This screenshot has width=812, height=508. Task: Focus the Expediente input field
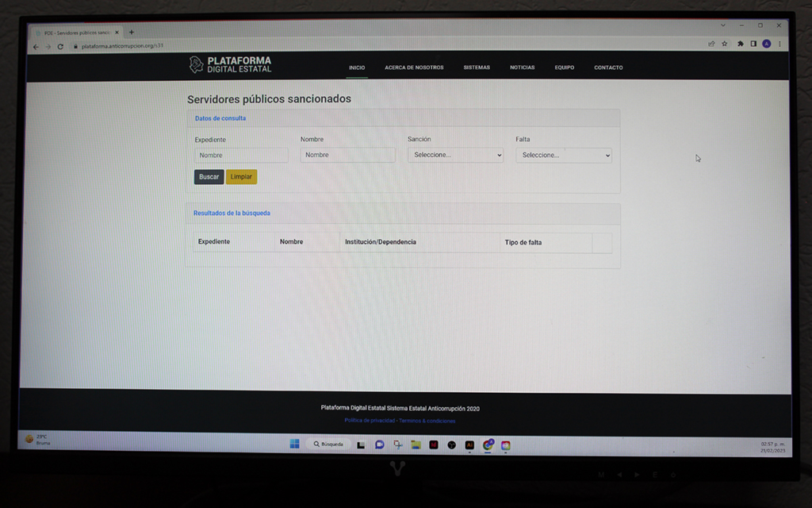(x=241, y=156)
